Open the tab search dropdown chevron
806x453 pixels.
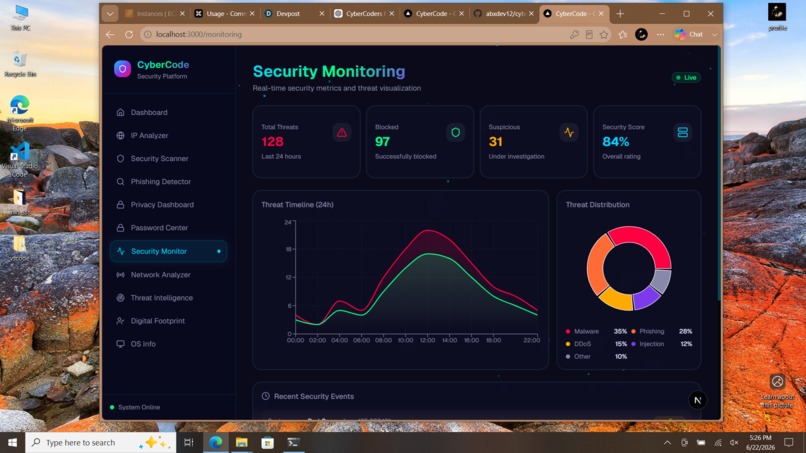click(109, 14)
